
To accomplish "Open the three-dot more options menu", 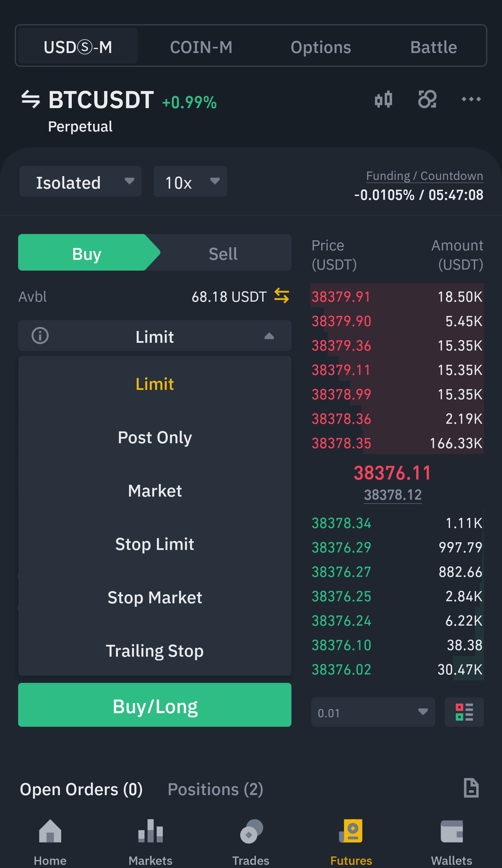I will [x=471, y=99].
